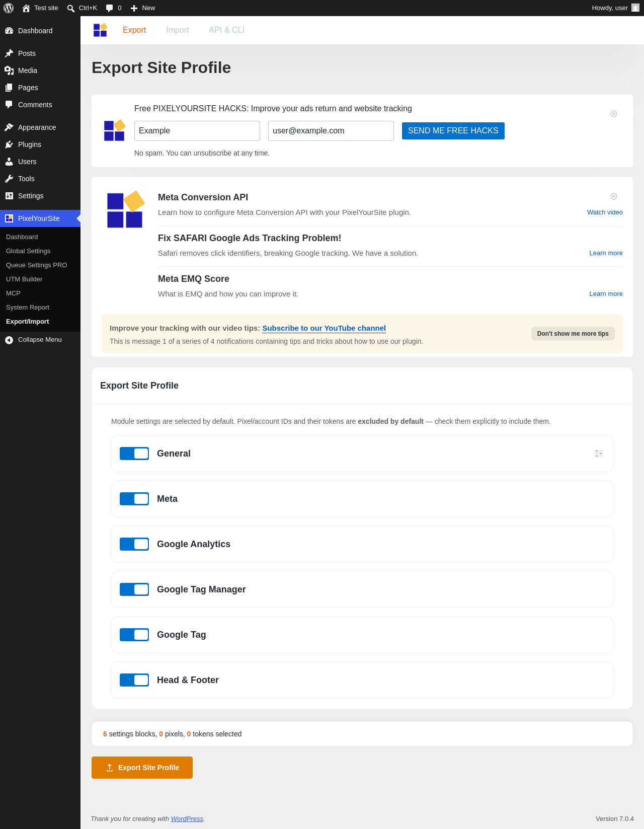Click the Tools wrench icon

pyautogui.click(x=9, y=179)
